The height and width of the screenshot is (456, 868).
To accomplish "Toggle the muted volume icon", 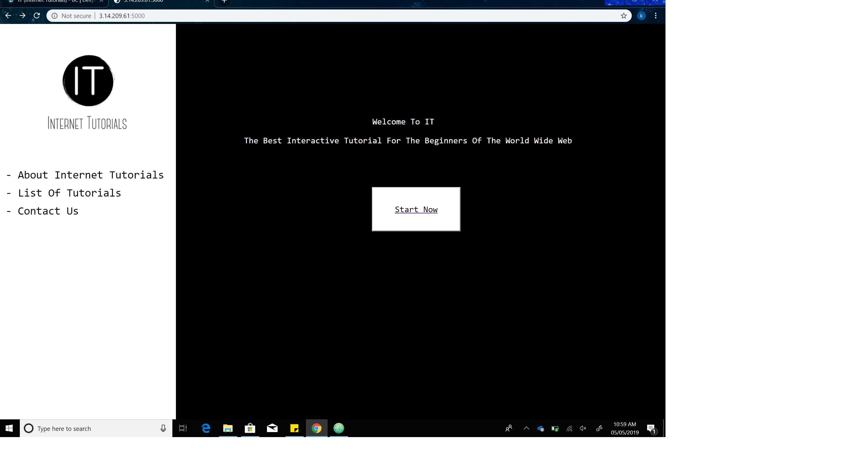I will pyautogui.click(x=583, y=429).
